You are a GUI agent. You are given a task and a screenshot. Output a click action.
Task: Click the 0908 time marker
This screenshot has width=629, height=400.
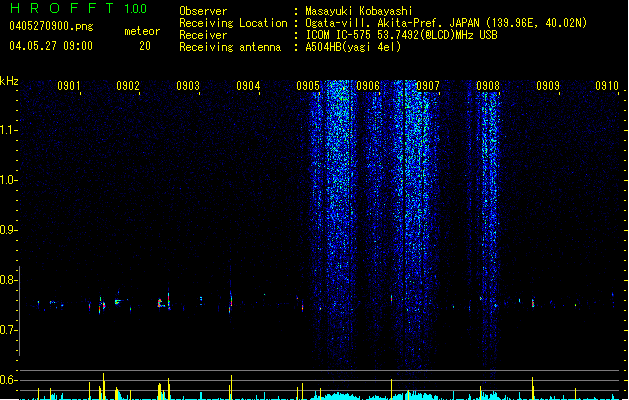click(488, 85)
